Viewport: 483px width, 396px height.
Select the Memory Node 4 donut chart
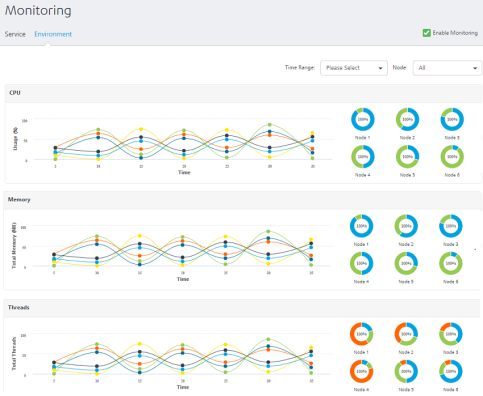pos(361,263)
